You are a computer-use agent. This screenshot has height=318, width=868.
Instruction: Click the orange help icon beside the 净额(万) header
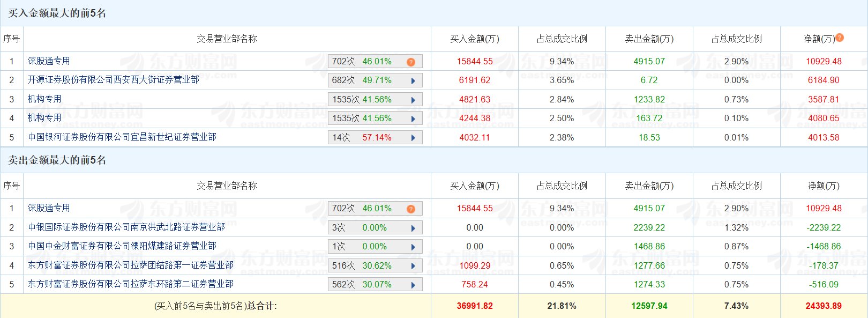(840, 38)
